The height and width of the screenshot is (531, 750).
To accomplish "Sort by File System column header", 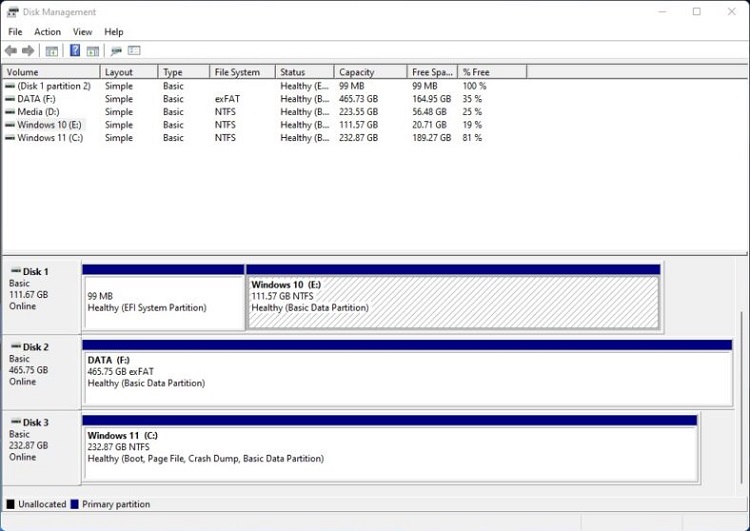I will click(243, 72).
